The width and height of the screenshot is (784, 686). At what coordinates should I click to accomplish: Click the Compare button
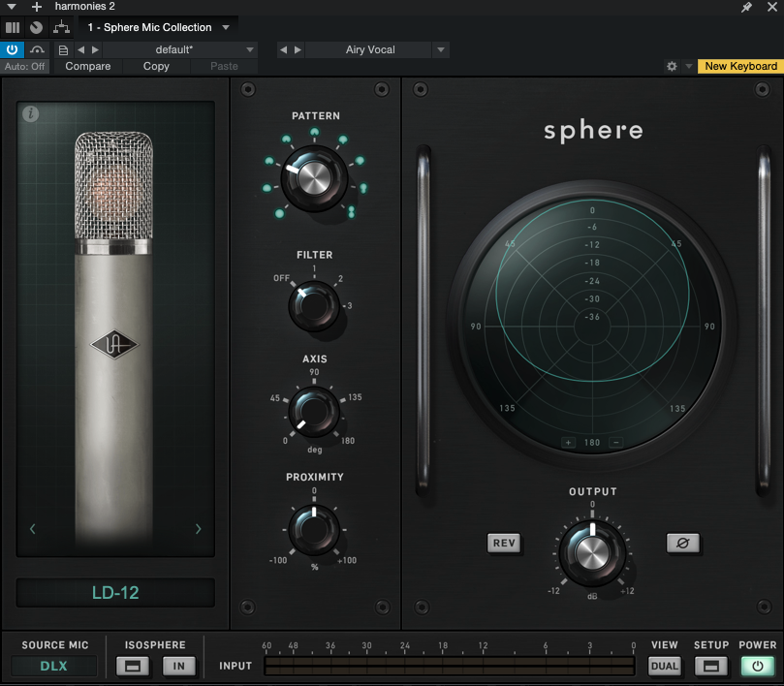click(88, 66)
